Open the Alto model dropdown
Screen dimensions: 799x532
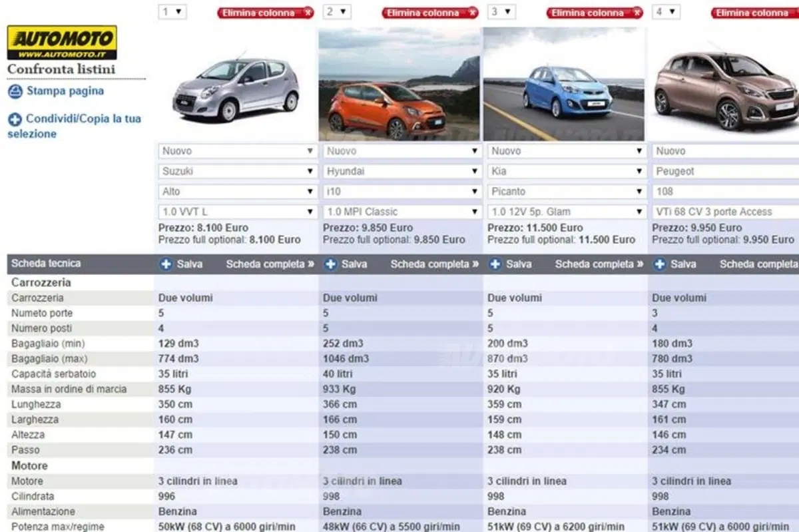point(237,191)
